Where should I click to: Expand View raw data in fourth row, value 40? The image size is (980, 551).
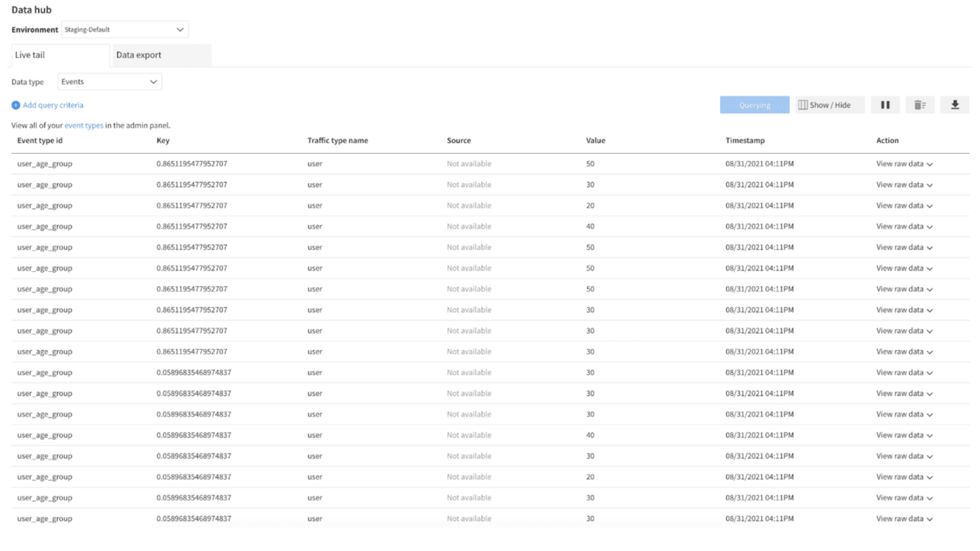click(x=904, y=227)
